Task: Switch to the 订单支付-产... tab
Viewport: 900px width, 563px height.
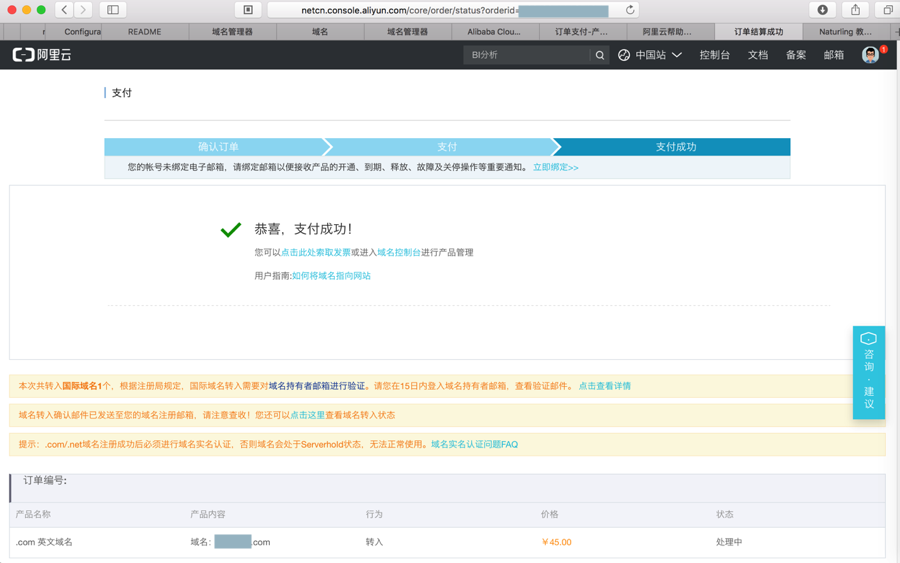Action: tap(581, 32)
